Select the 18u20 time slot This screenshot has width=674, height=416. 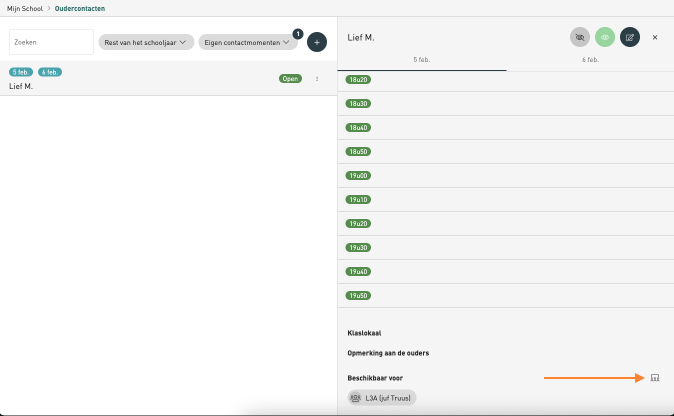(x=358, y=79)
